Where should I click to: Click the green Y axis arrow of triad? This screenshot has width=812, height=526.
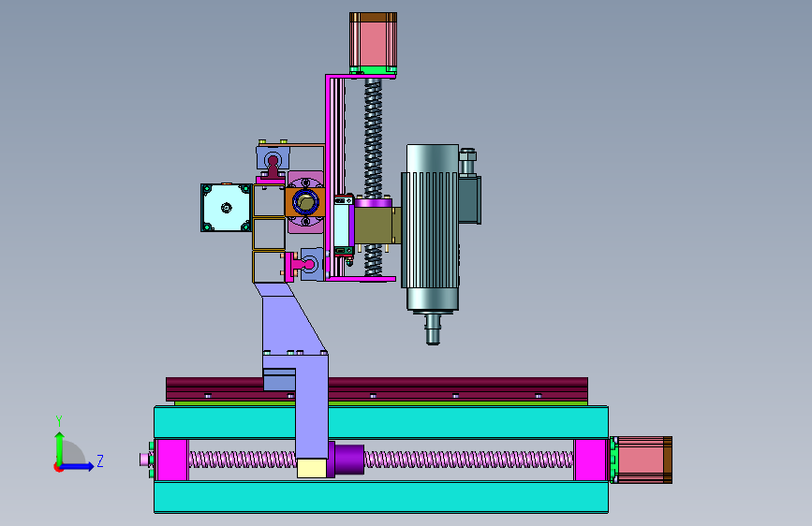(x=60, y=447)
